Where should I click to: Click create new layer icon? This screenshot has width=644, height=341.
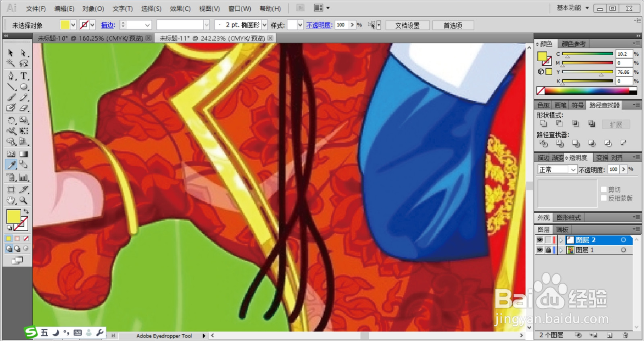pyautogui.click(x=609, y=335)
